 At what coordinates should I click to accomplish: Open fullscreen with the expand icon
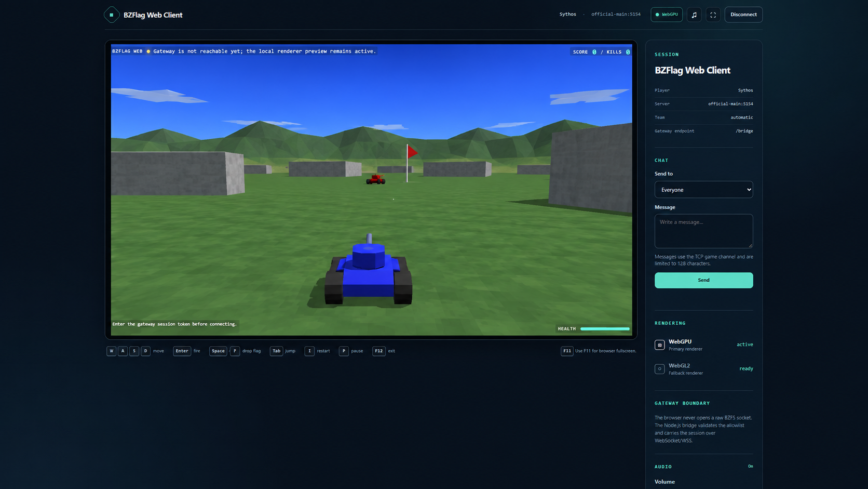pyautogui.click(x=713, y=15)
